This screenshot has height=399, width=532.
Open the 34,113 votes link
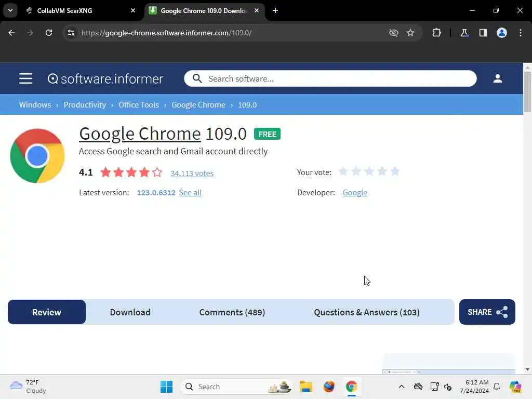192,173
